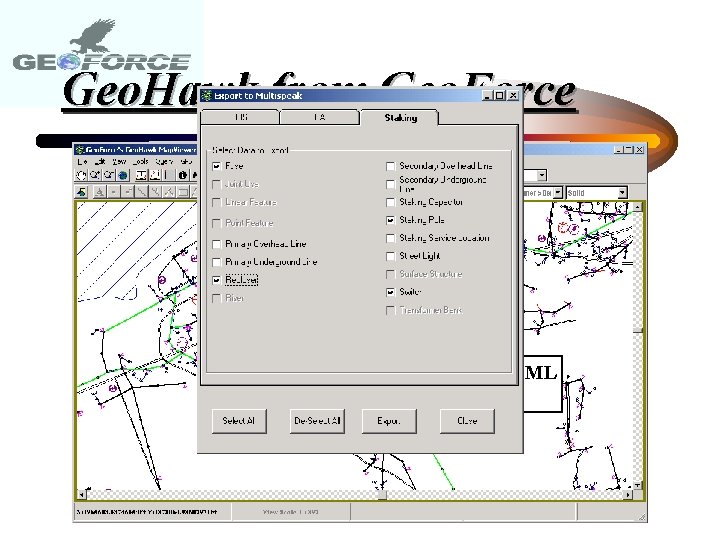Uncheck the Switch checkbox
The width and height of the screenshot is (720, 540).
pyautogui.click(x=390, y=292)
